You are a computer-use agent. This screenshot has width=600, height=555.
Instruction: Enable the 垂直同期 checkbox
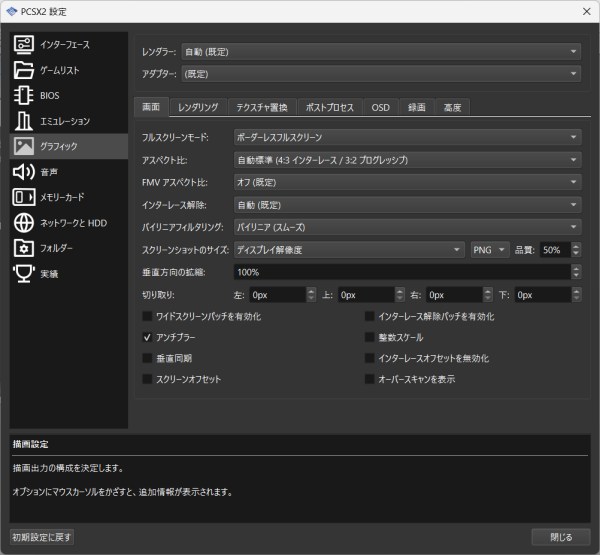pos(147,358)
